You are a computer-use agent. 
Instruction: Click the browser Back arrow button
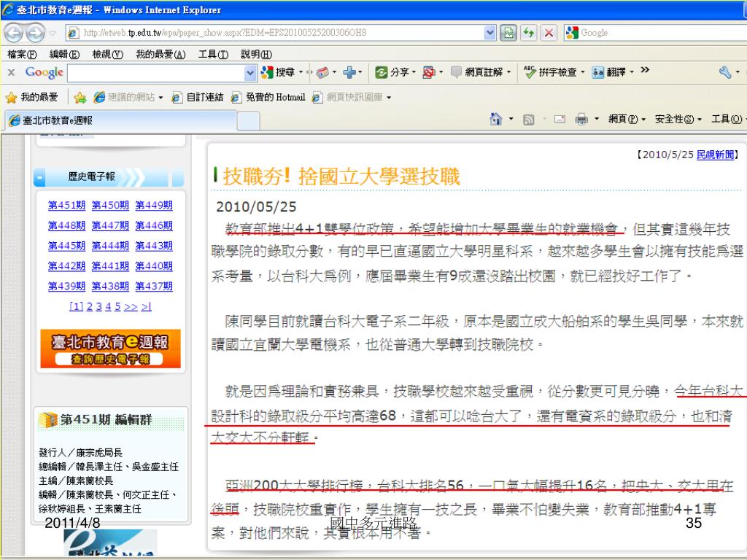14,33
